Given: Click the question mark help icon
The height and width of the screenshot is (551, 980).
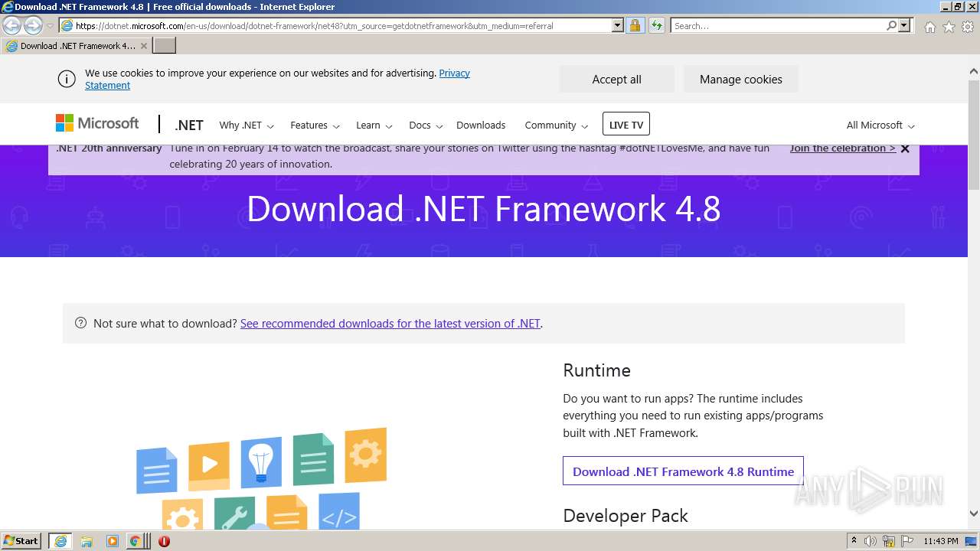Looking at the screenshot, I should (x=81, y=323).
